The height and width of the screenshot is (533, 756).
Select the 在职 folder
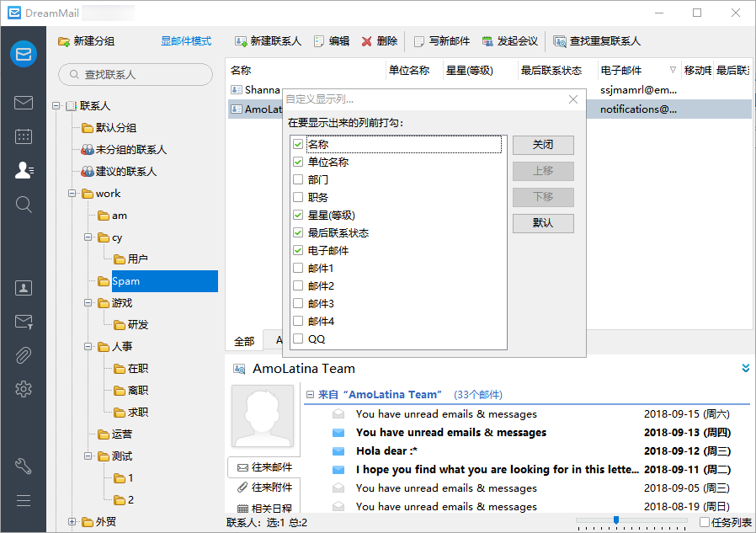[x=131, y=369]
